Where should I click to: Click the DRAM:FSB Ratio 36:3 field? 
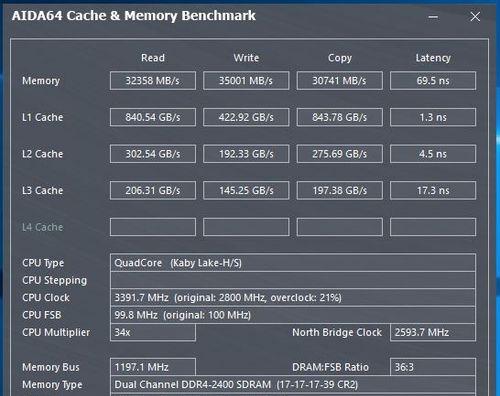tap(433, 367)
